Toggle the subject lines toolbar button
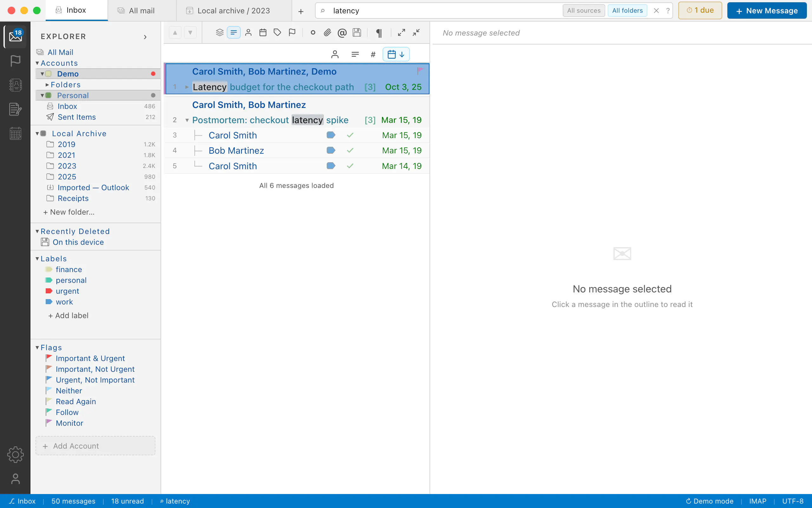Viewport: 812px width, 508px height. click(234, 33)
